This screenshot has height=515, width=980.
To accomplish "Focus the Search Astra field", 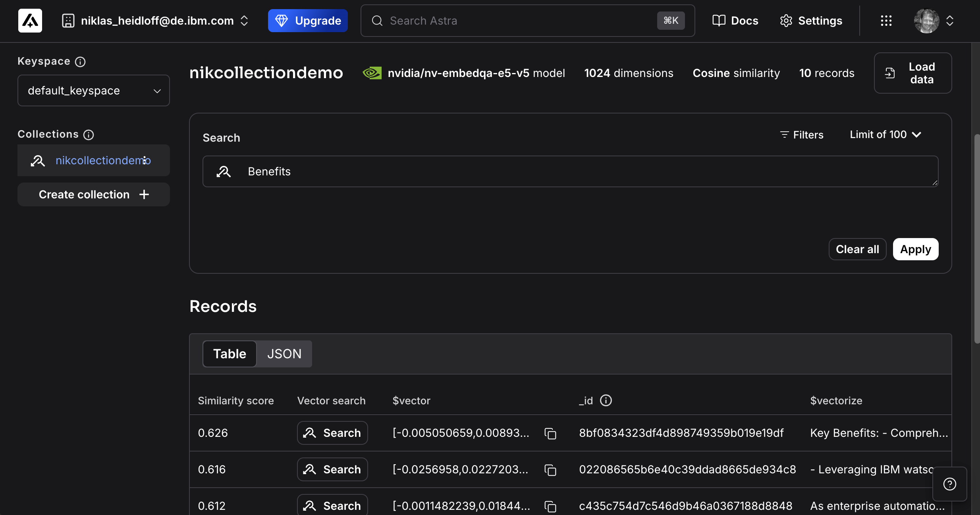I will pyautogui.click(x=528, y=21).
